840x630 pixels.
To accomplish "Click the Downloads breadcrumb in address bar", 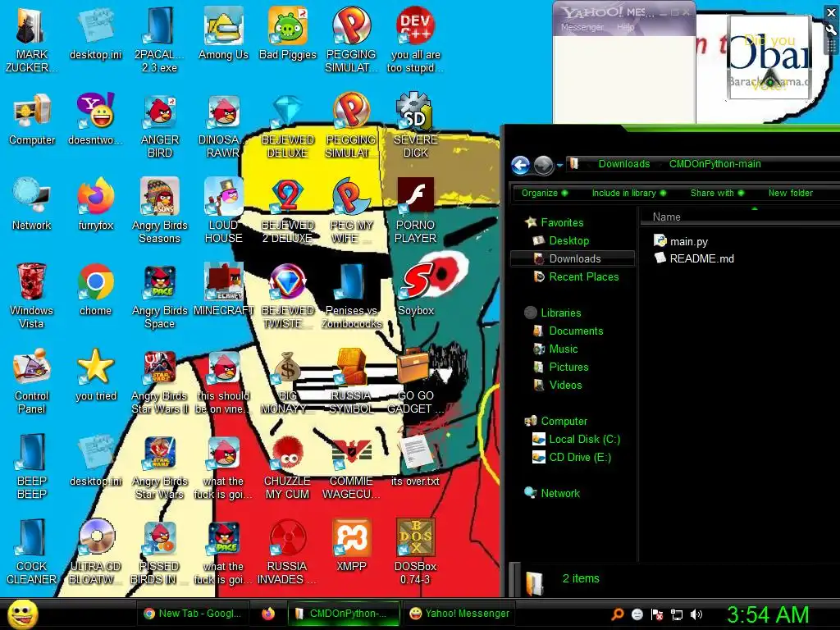I will 624,164.
